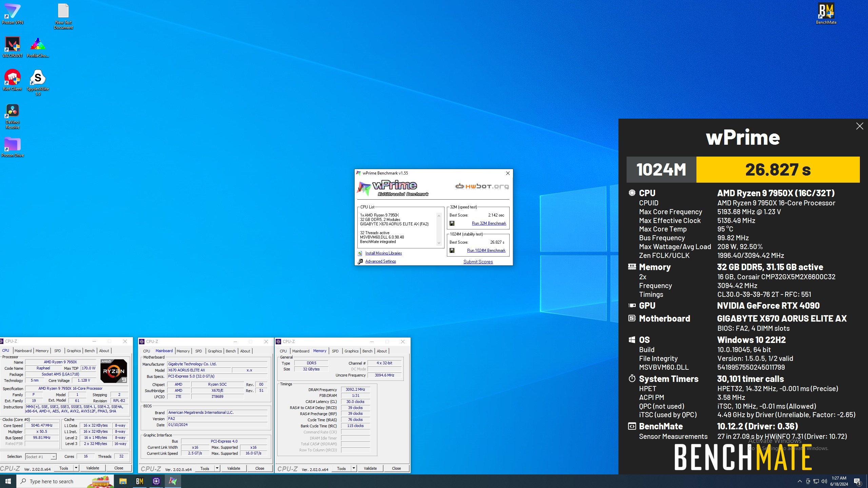Click Validate in the Memory CPU-Z window
The width and height of the screenshot is (868, 488).
pyautogui.click(x=370, y=468)
